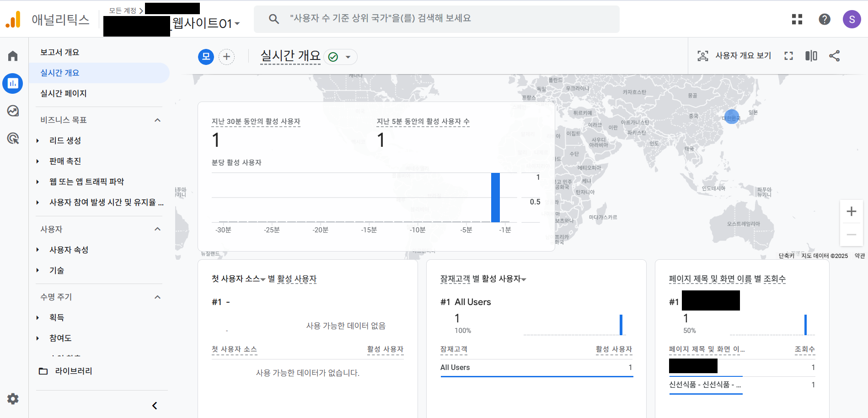The height and width of the screenshot is (418, 868).
Task: Click 지난 30분 동안의 활성 사용자 label
Action: coord(256,122)
